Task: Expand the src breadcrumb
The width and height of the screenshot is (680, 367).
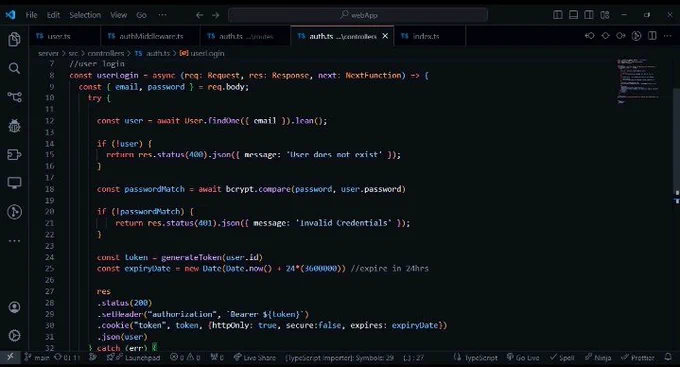Action: 73,53
